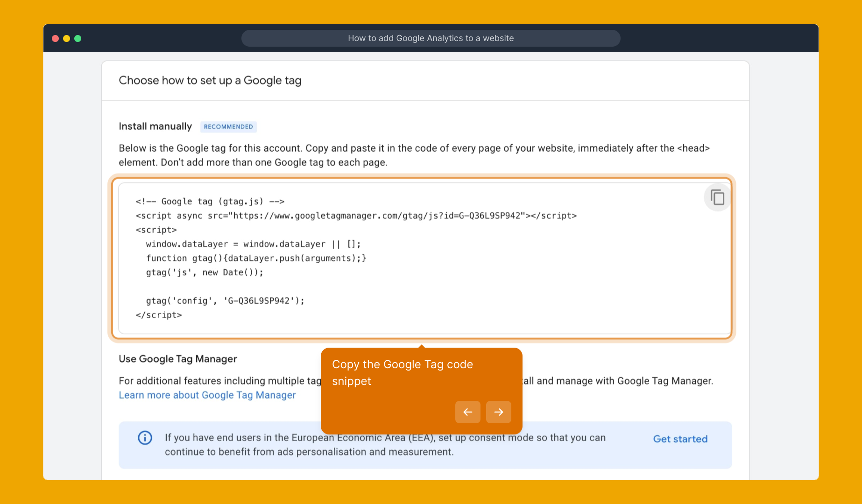This screenshot has width=862, height=504.
Task: Open the Learn more about Google Tag Manager link
Action: point(207,395)
